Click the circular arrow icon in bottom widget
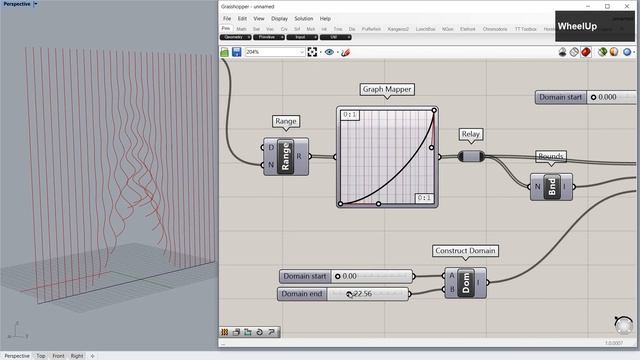This screenshot has height=360, width=640. pyautogui.click(x=259, y=332)
